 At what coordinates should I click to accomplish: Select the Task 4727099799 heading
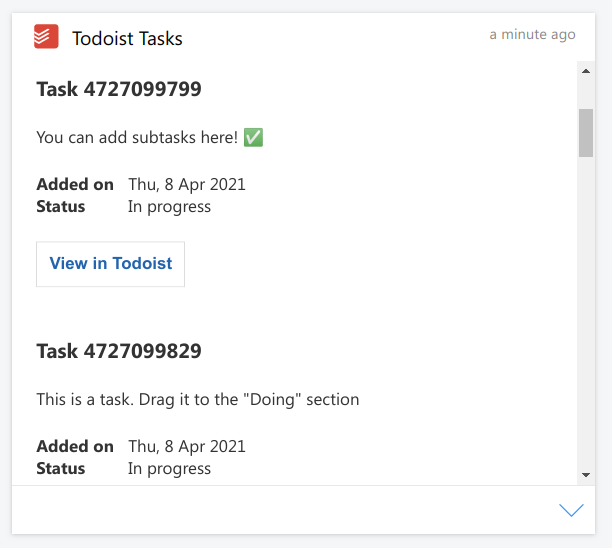tap(119, 89)
